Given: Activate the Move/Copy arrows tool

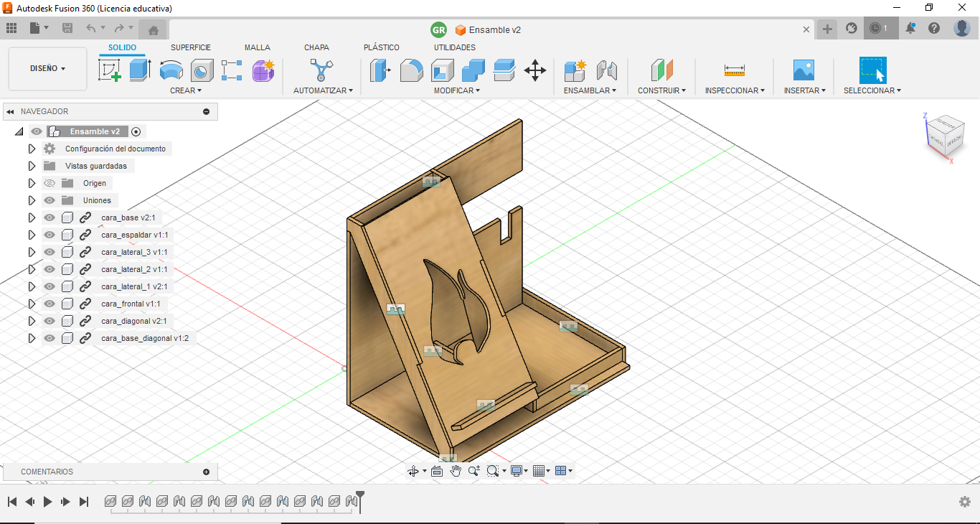Looking at the screenshot, I should pos(535,70).
